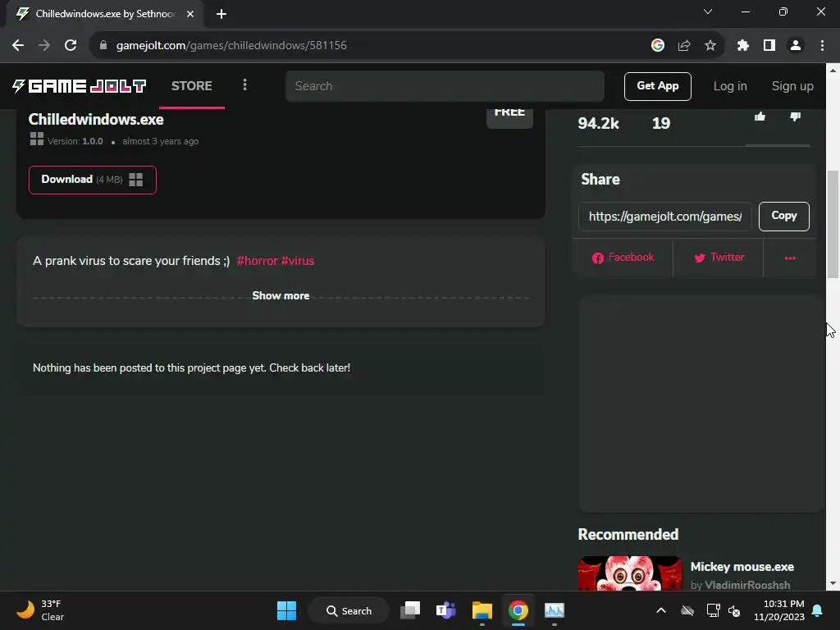This screenshot has height=630, width=840.
Task: Open the Mickey mouse.exe title link
Action: tap(742, 567)
